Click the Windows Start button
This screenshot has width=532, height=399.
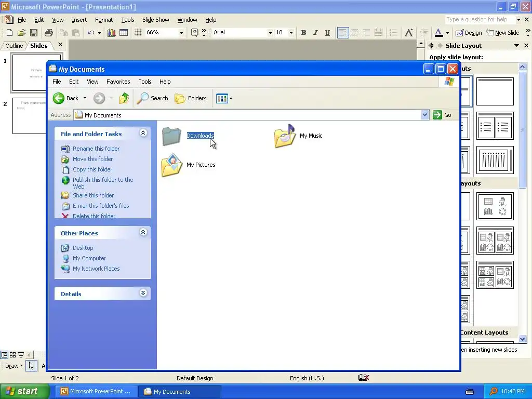(x=25, y=391)
